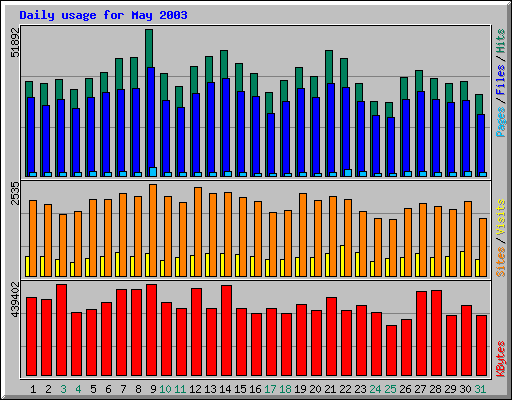Click day label 14 on the x-axis
This screenshot has height=400, width=512.
tap(225, 389)
